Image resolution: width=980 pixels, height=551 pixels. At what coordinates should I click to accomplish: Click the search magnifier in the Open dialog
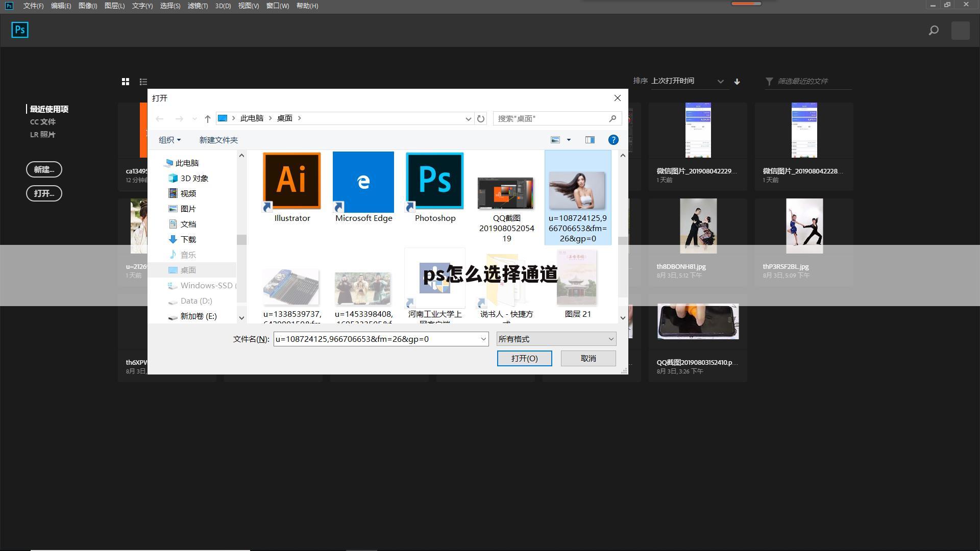point(612,118)
